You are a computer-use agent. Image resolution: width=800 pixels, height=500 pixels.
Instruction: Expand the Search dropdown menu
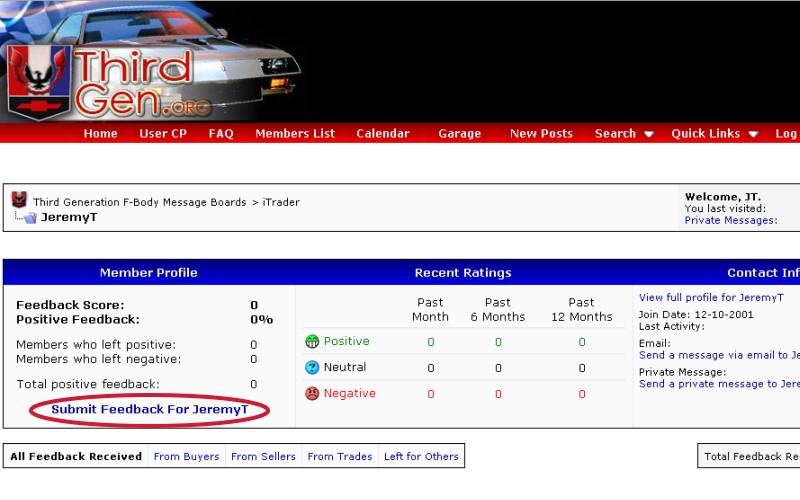coord(623,134)
